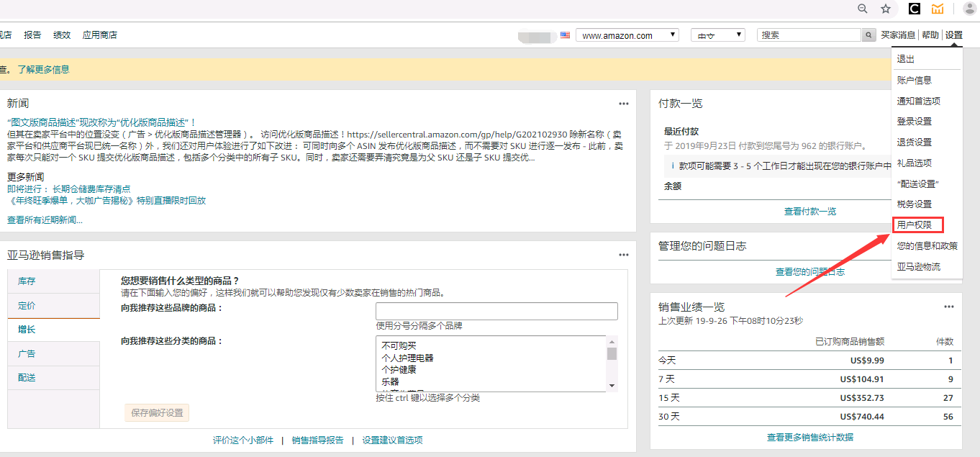Click the 15 天 sales value US$352.73

point(862,398)
